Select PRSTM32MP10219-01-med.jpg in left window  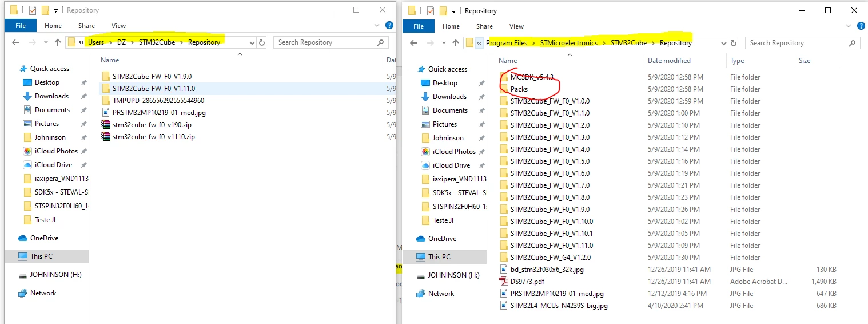tap(159, 113)
